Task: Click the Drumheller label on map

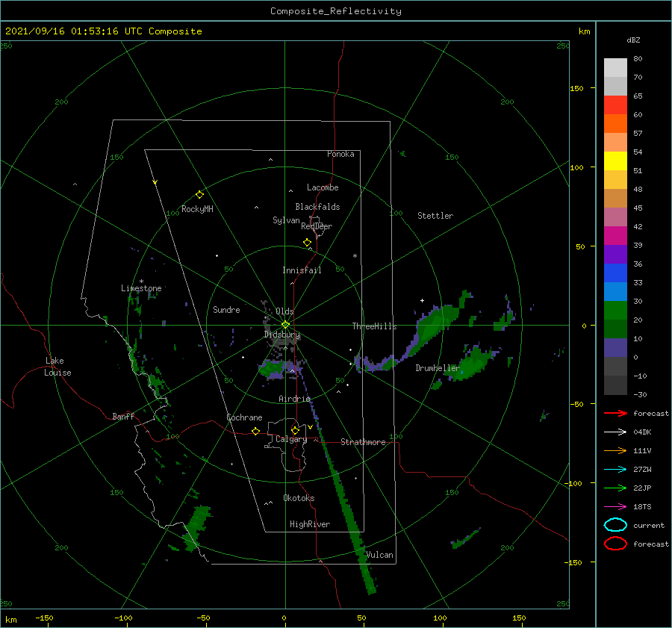Action: tap(437, 368)
